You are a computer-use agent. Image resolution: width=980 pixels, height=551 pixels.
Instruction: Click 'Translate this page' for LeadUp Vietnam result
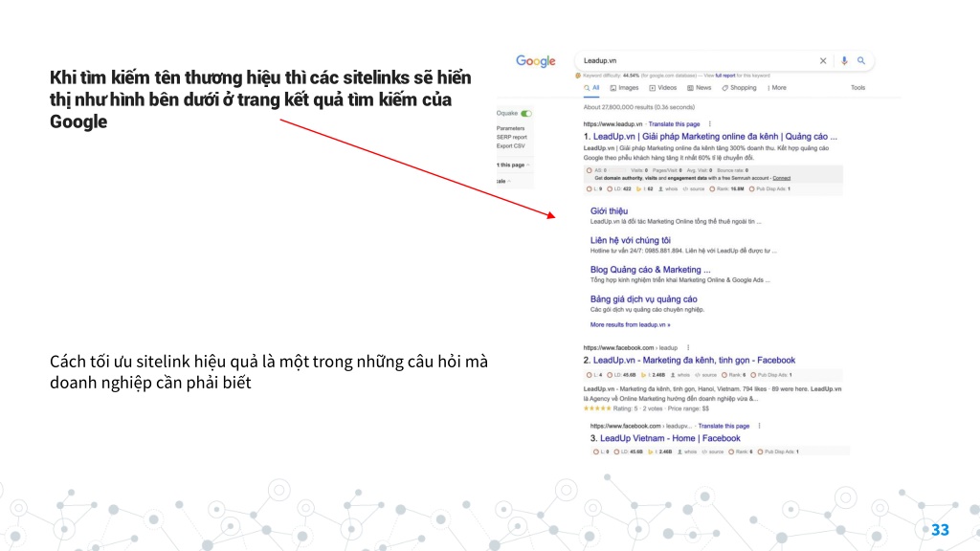click(724, 426)
